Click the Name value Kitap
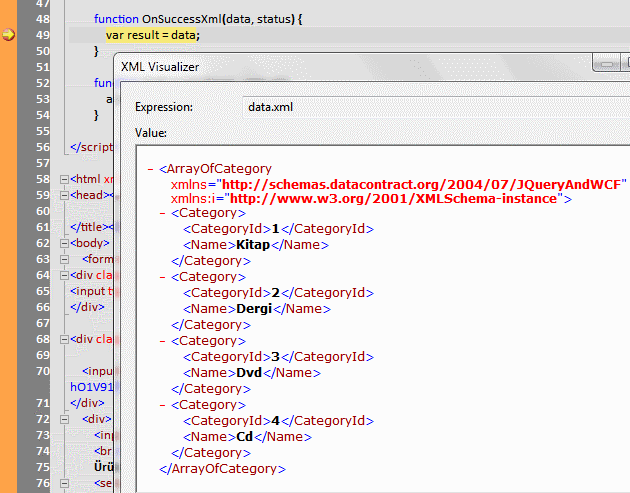The width and height of the screenshot is (630, 493). coord(253,245)
